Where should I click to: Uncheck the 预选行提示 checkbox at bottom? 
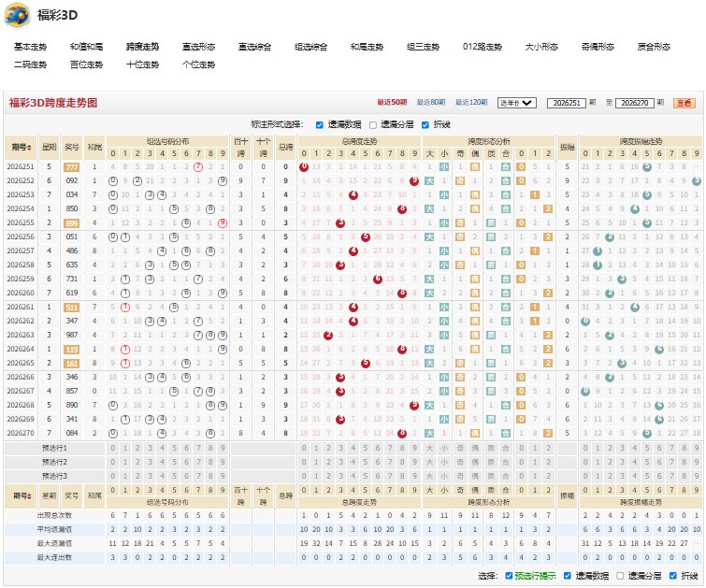tap(509, 576)
